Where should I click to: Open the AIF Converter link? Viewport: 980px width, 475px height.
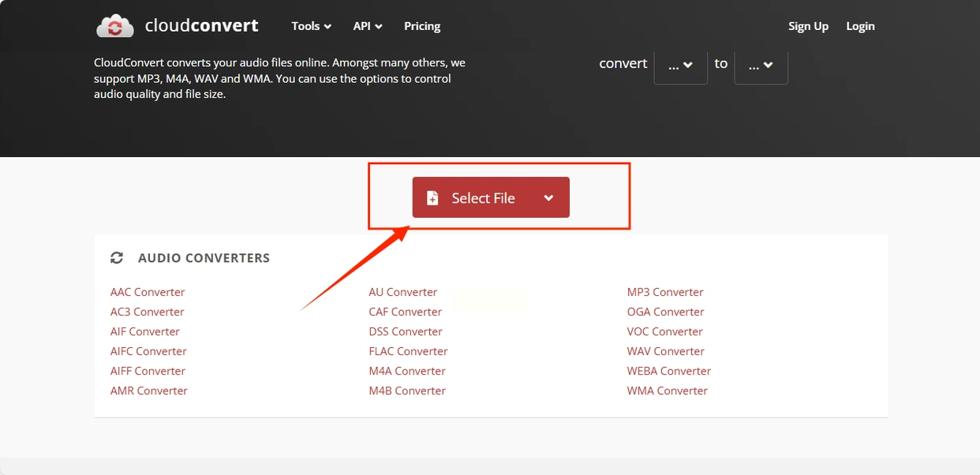tap(145, 331)
